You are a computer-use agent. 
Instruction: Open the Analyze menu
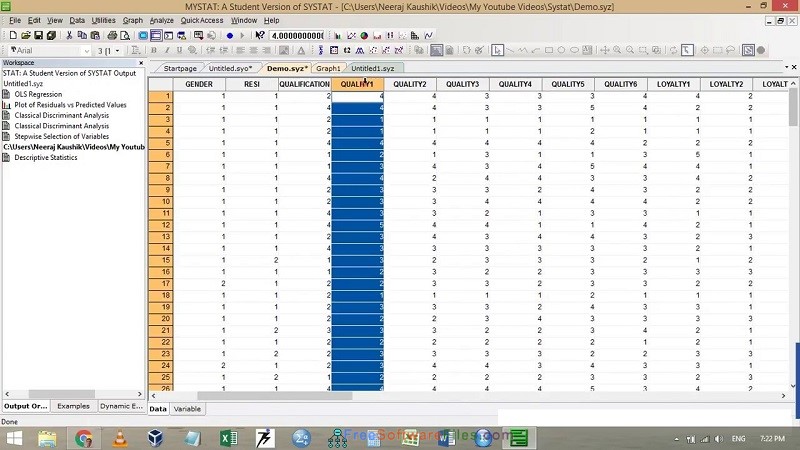162,20
